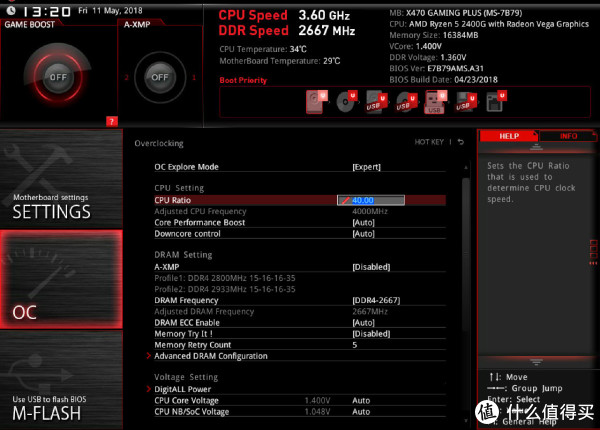
Task: Click the help panel top grip handle
Action: click(x=536, y=147)
